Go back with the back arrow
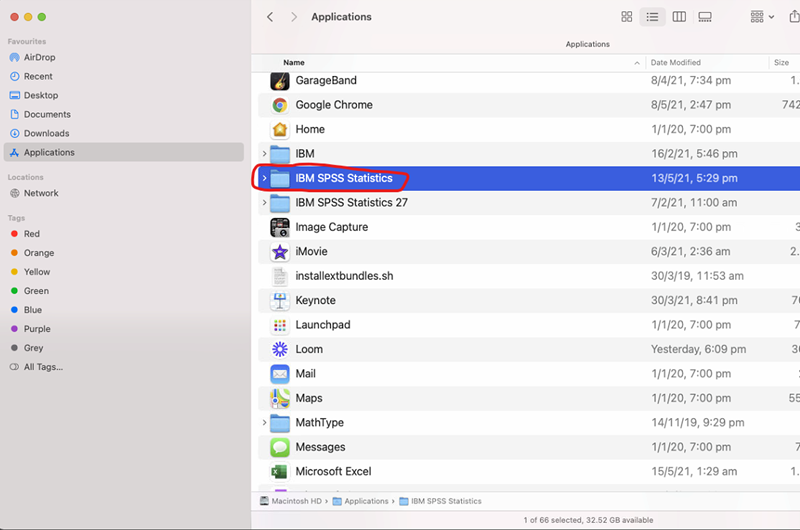The image size is (800, 530). [270, 17]
